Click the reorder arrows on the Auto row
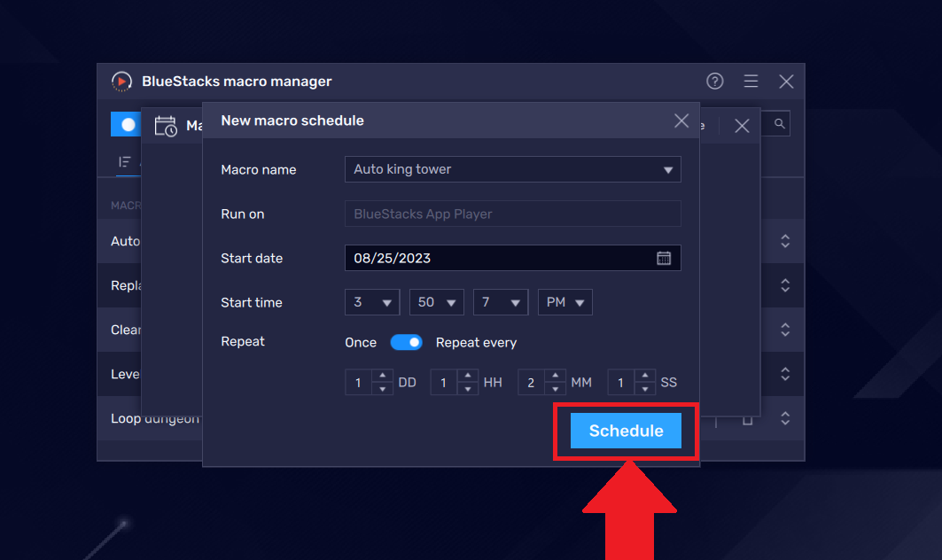This screenshot has width=942, height=560. coord(784,241)
